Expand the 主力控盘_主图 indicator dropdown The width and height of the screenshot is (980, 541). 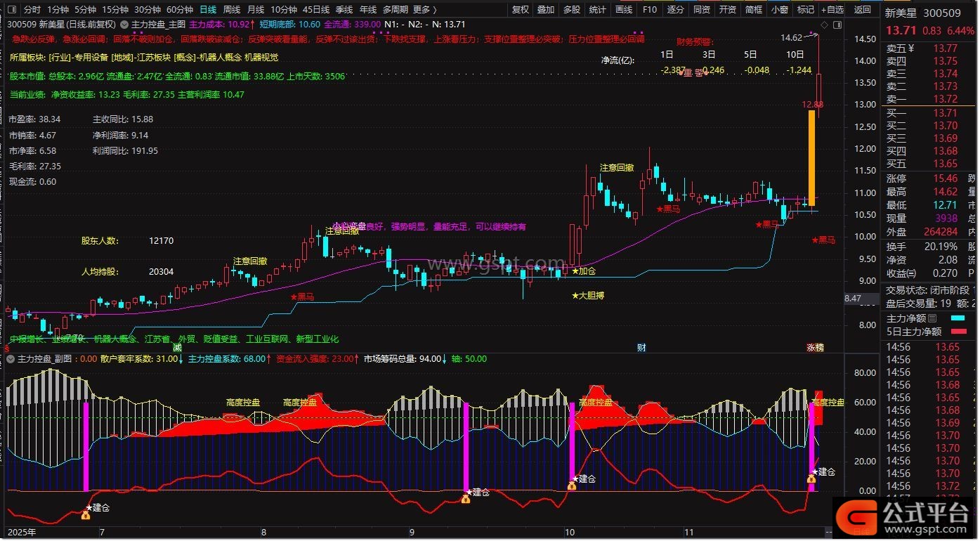pos(125,24)
